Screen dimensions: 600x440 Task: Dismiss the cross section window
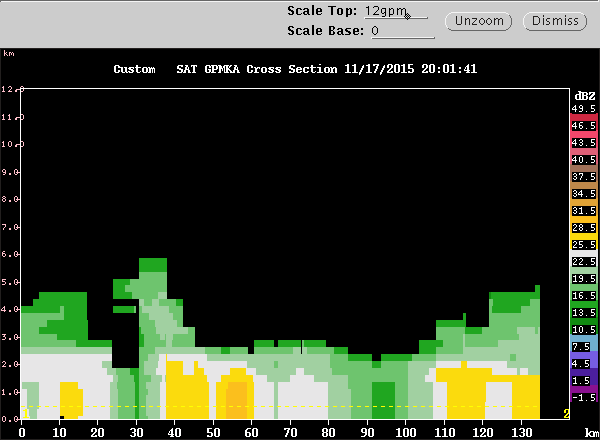tap(555, 21)
